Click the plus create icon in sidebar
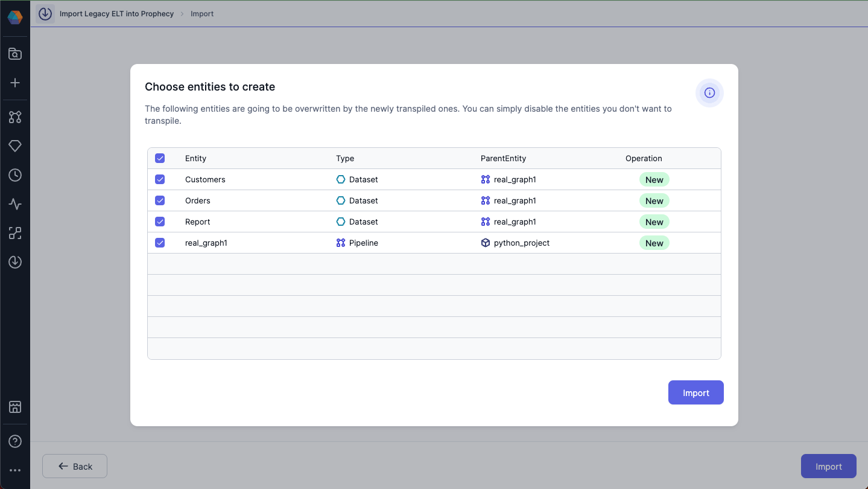 pyautogui.click(x=15, y=83)
